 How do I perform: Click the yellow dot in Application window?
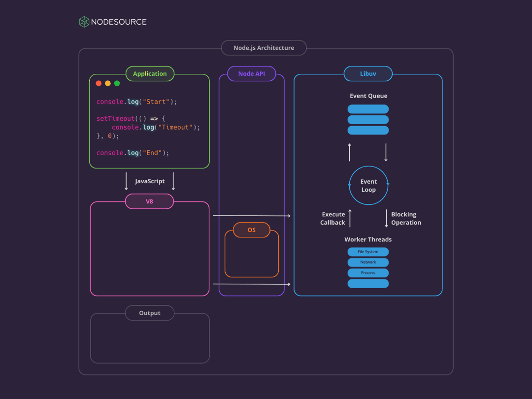click(x=108, y=83)
